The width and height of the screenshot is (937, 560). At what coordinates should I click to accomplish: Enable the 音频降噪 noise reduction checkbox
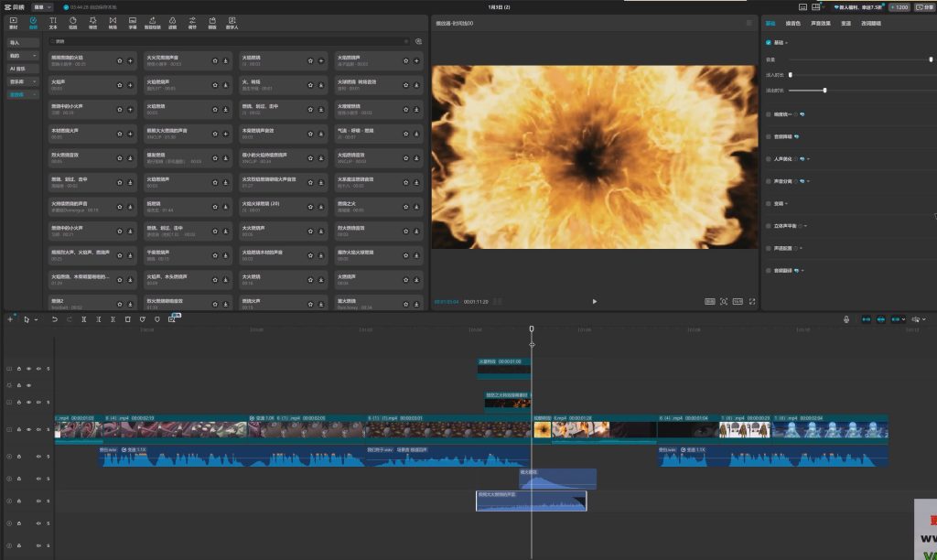[x=769, y=136]
